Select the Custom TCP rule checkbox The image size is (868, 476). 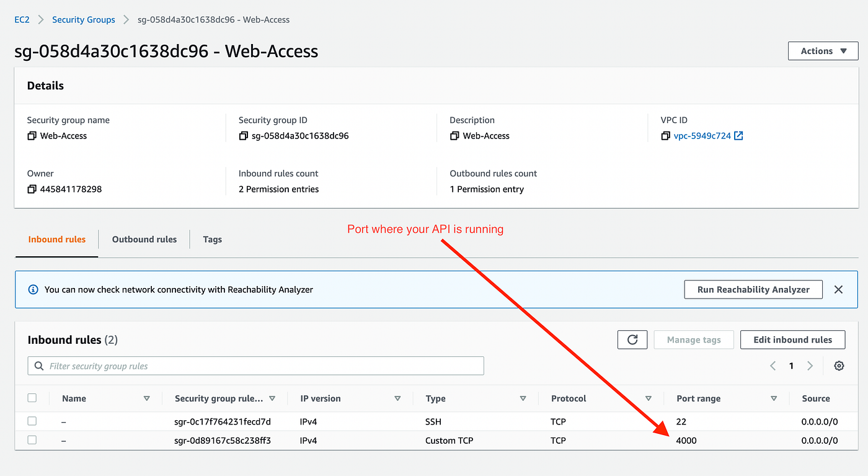pyautogui.click(x=32, y=440)
